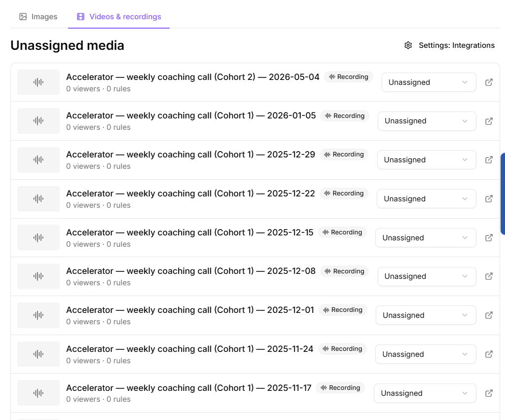The image size is (505, 420).
Task: Click audio thumbnail of 2025-11-17 recording
Action: tap(38, 393)
